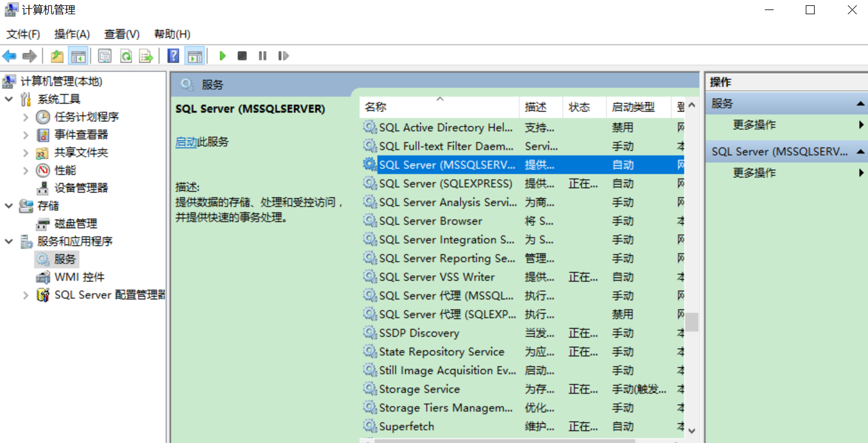Collapse the 服务 section in actions pane
The image size is (868, 443).
pyautogui.click(x=860, y=104)
